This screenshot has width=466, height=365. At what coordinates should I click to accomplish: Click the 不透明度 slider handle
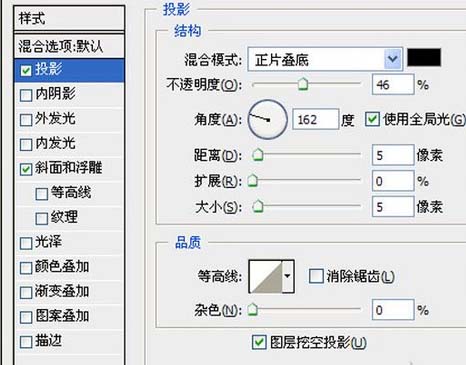pos(303,84)
